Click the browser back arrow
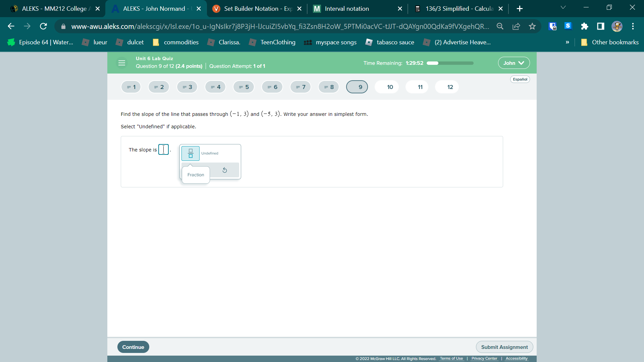644x362 pixels. (x=11, y=26)
